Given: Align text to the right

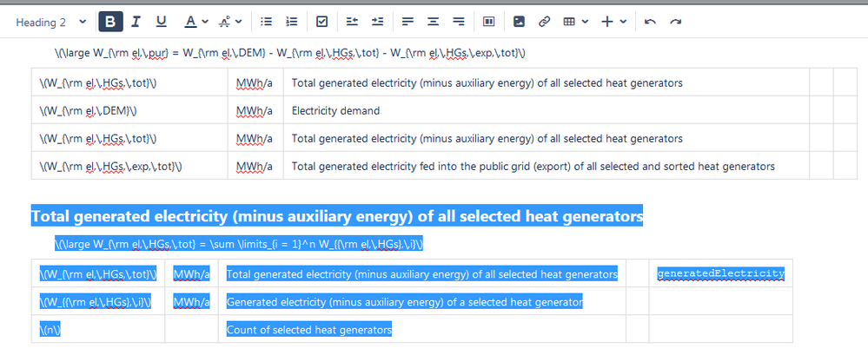Looking at the screenshot, I should [x=459, y=22].
